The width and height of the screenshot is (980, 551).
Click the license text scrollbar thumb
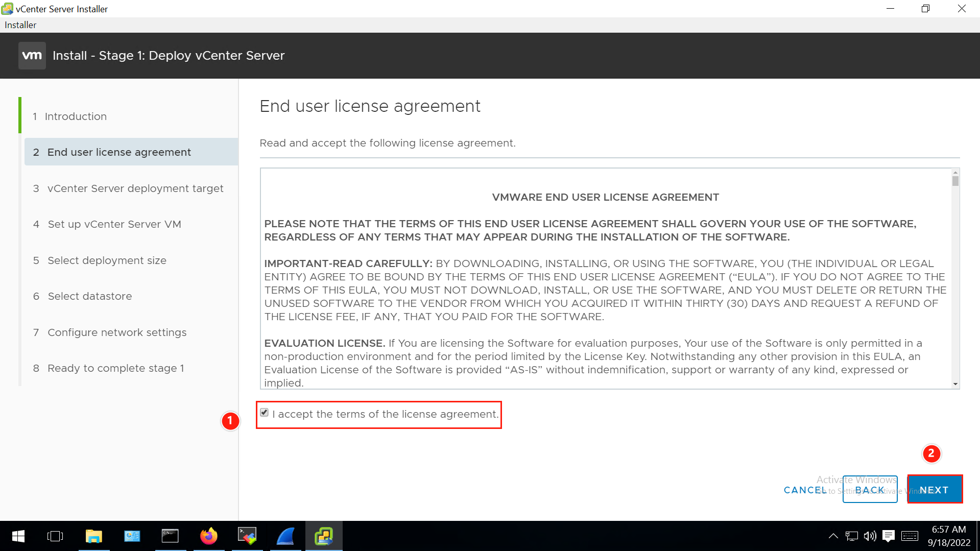[955, 181]
